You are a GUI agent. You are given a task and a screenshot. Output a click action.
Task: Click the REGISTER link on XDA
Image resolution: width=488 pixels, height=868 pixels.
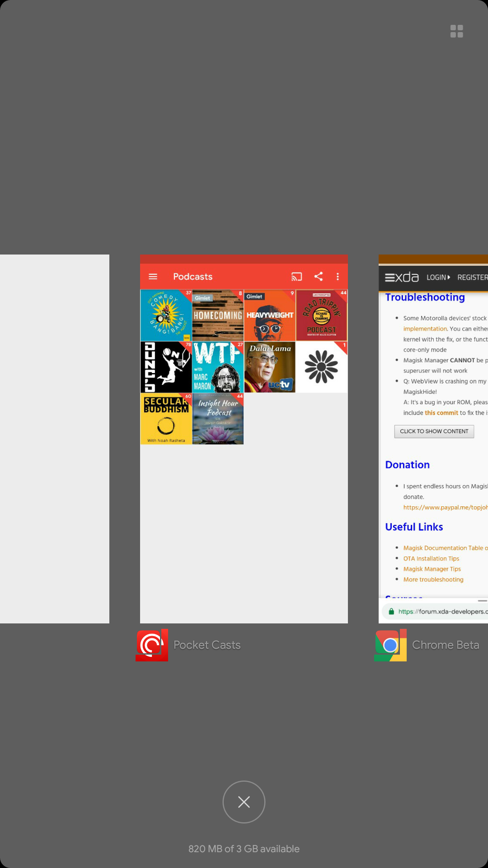(x=472, y=278)
